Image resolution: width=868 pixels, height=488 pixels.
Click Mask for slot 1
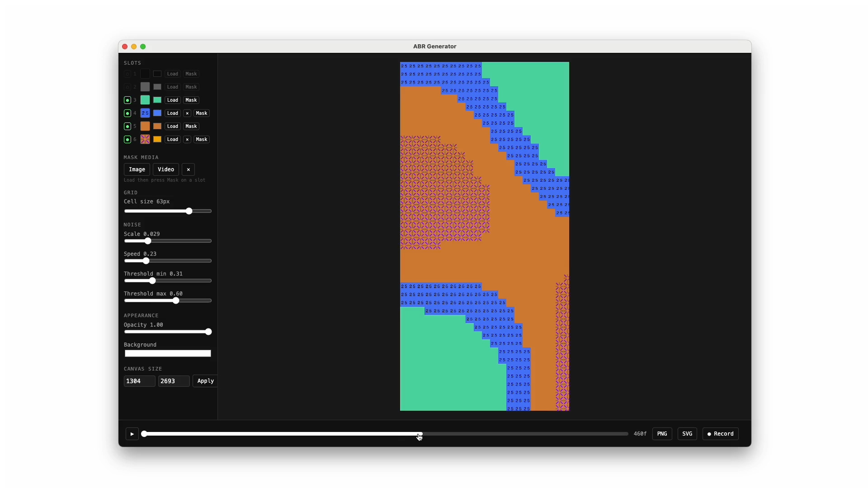tap(191, 74)
